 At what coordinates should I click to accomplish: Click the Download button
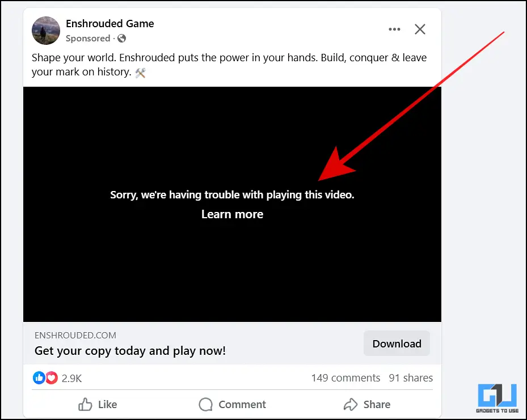397,343
